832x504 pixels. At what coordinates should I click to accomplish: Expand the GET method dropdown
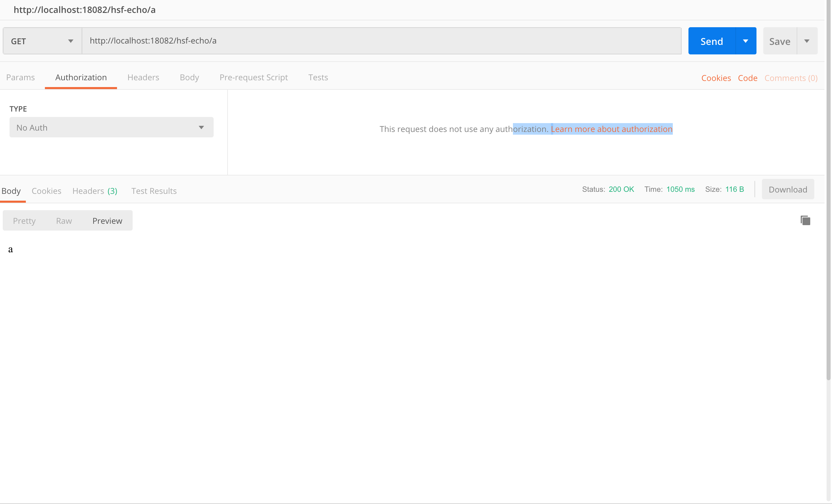(42, 41)
